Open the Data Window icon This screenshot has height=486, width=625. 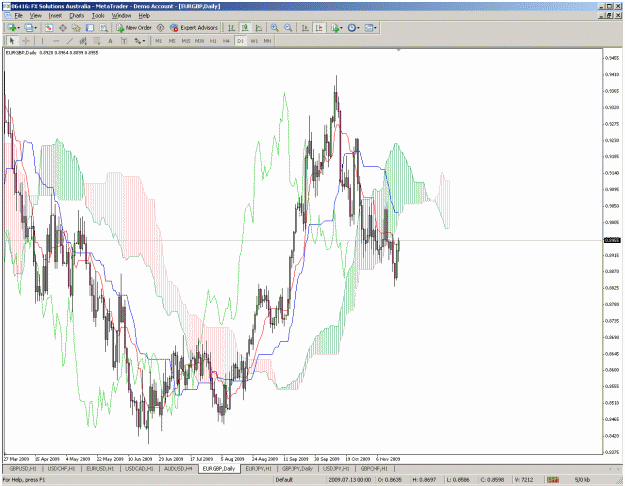63,28
